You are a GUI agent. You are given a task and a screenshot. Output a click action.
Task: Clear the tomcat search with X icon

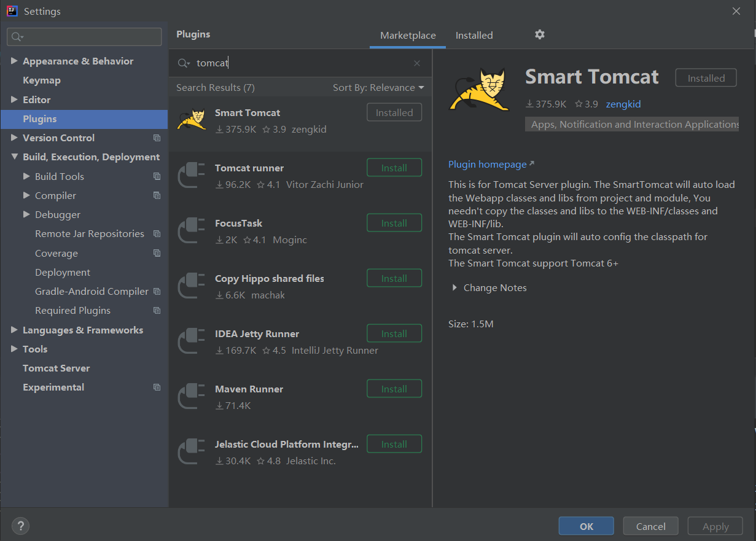417,63
